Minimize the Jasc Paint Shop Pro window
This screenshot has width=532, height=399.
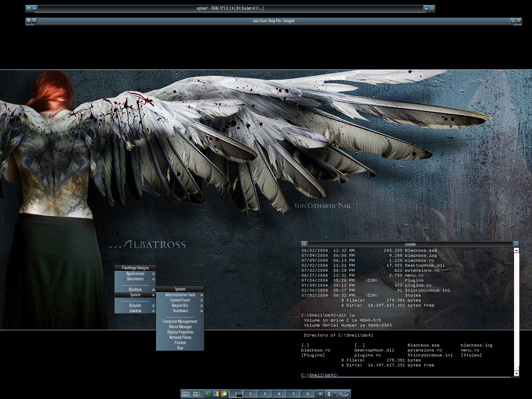click(x=513, y=21)
